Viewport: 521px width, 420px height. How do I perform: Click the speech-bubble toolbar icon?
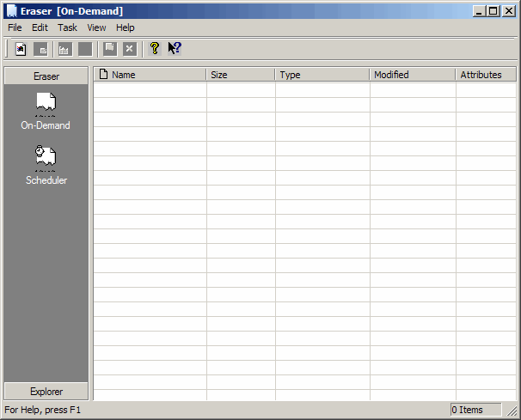[110, 49]
